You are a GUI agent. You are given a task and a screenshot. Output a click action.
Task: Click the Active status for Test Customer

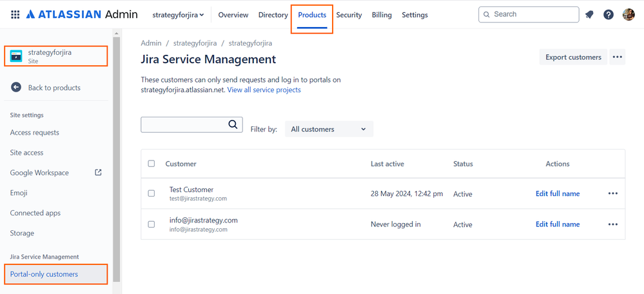tap(463, 194)
